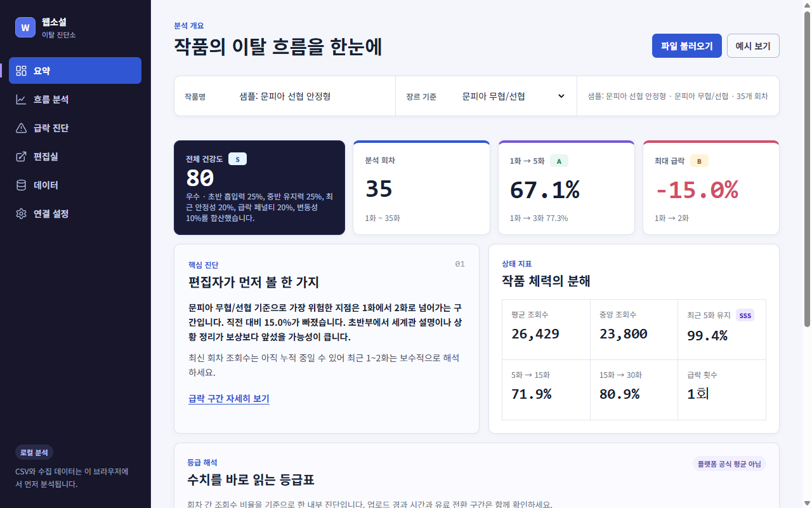This screenshot has width=812, height=508.
Task: Click the 71.9% 5화 → 15화 value
Action: (x=532, y=394)
